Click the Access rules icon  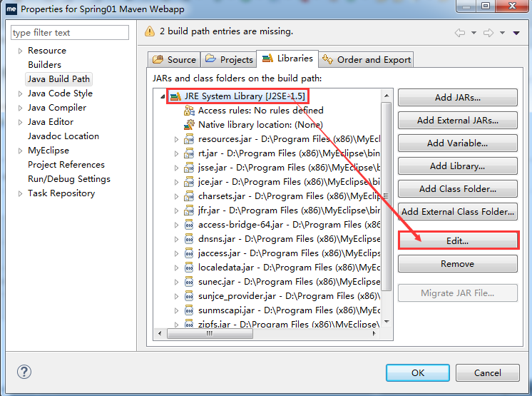click(189, 111)
